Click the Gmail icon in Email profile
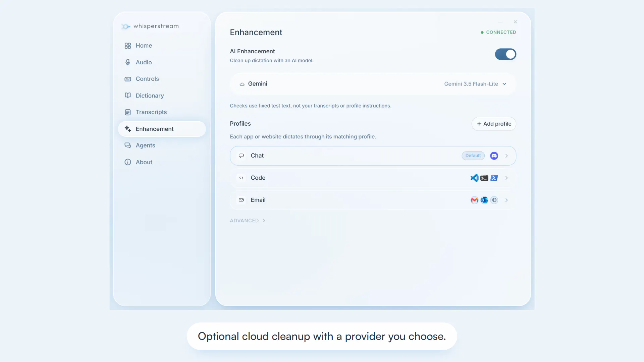 tap(474, 200)
